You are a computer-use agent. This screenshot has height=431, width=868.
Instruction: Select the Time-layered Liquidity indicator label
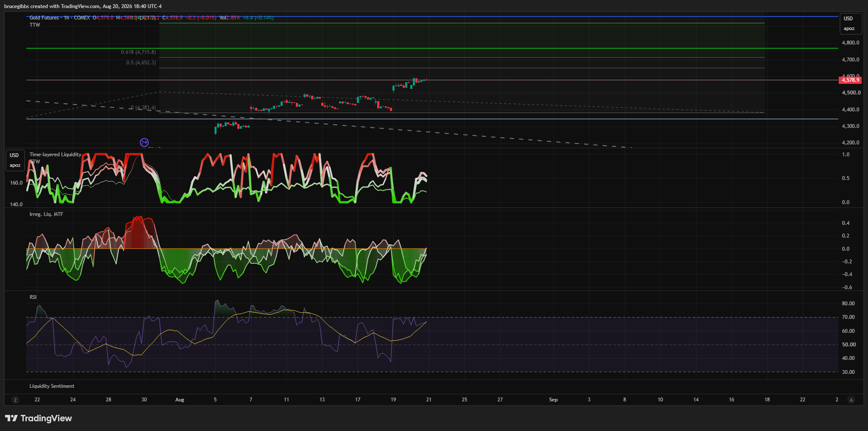pyautogui.click(x=55, y=155)
